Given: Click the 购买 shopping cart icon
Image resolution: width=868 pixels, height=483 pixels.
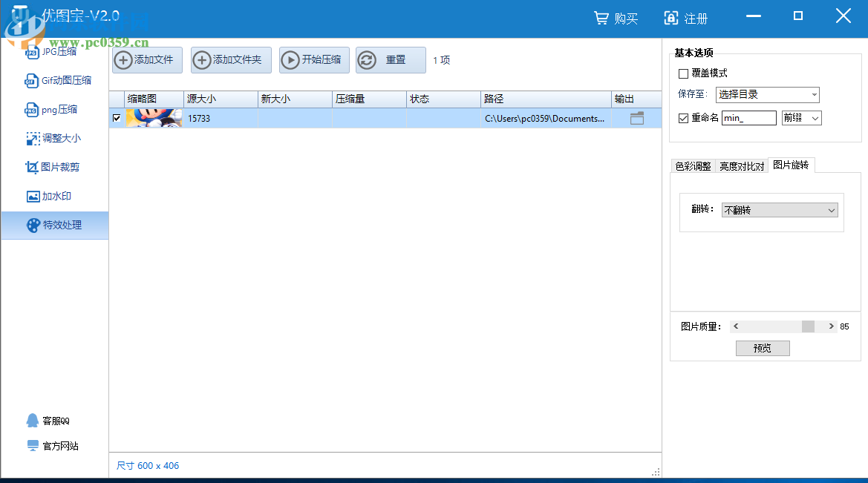Looking at the screenshot, I should click(601, 19).
